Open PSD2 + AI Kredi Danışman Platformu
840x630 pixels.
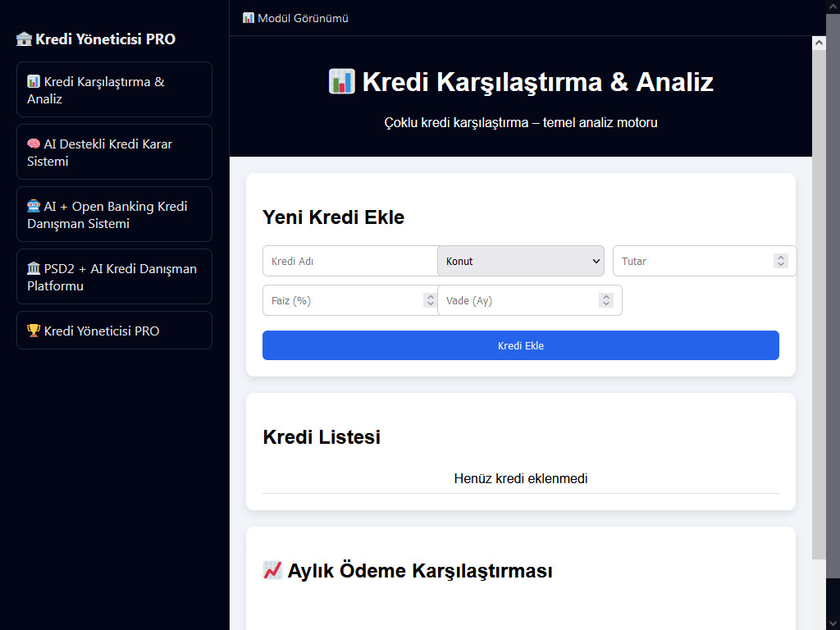[114, 277]
